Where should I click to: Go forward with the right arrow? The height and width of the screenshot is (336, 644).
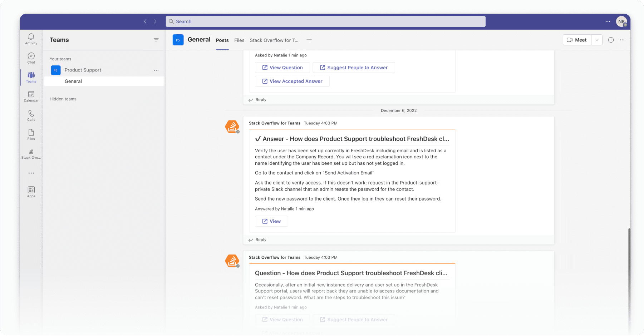tap(155, 21)
